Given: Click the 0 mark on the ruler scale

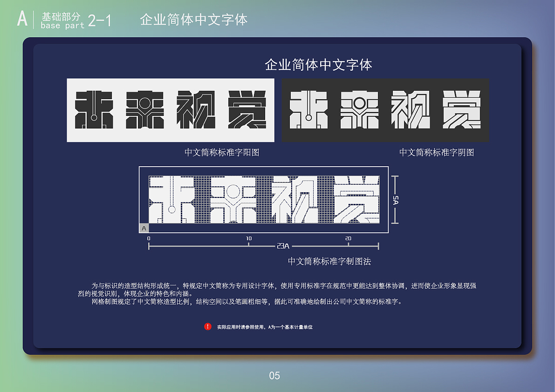Looking at the screenshot, I should [x=148, y=237].
